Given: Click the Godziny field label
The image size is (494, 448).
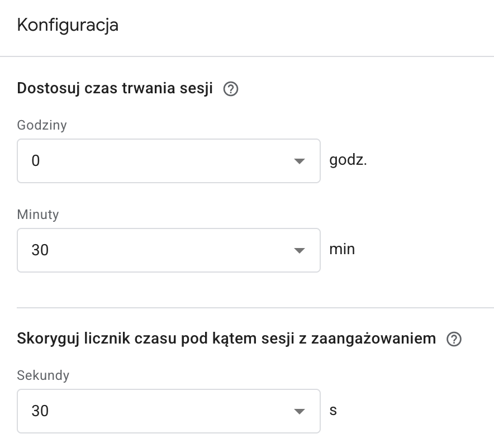Looking at the screenshot, I should coord(42,125).
